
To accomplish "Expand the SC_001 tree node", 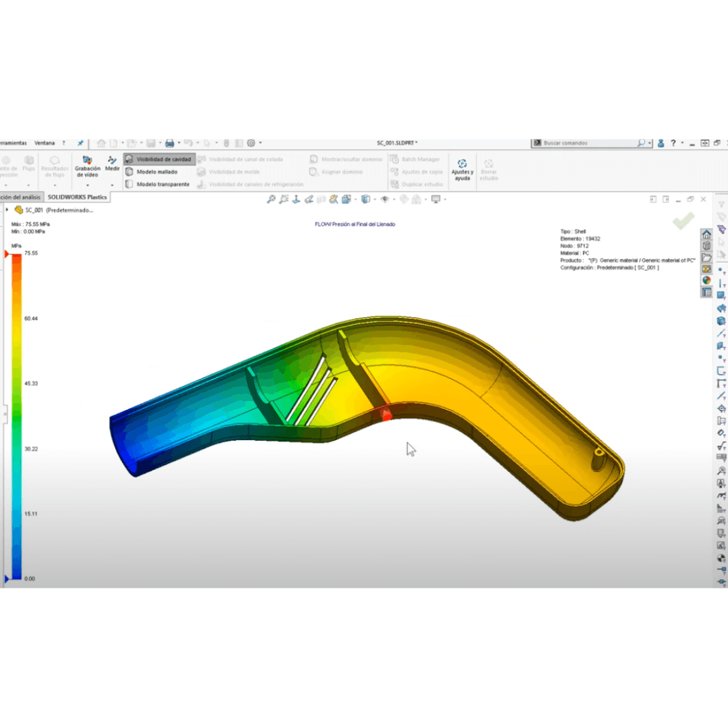I will click(7, 210).
